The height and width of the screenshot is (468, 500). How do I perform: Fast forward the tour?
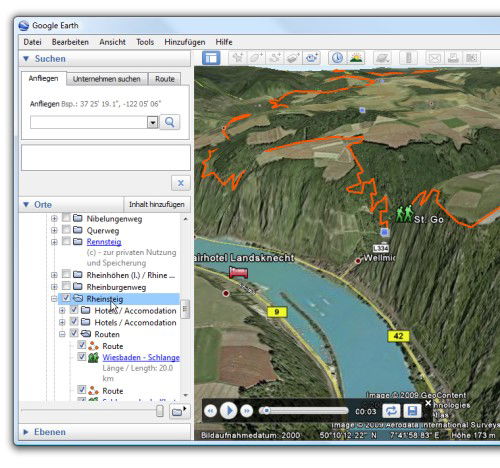coord(247,411)
